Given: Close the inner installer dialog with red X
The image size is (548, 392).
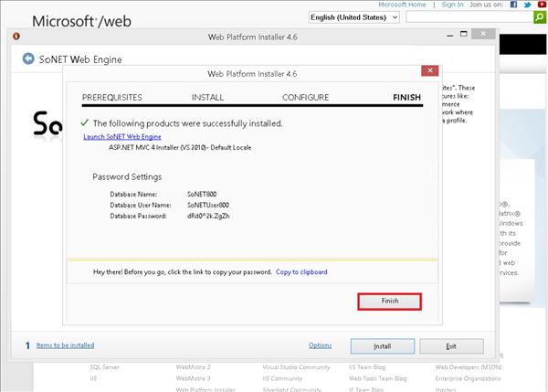Looking at the screenshot, I should (430, 70).
